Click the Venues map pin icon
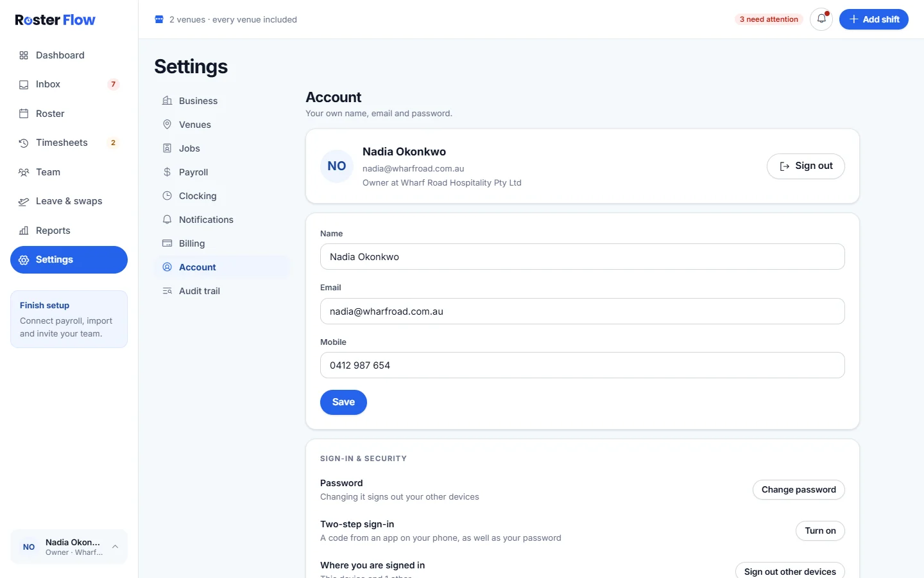 coord(167,125)
